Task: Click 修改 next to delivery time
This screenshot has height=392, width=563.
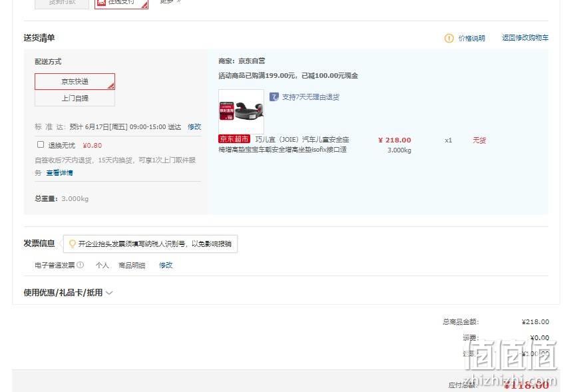Action: (194, 126)
